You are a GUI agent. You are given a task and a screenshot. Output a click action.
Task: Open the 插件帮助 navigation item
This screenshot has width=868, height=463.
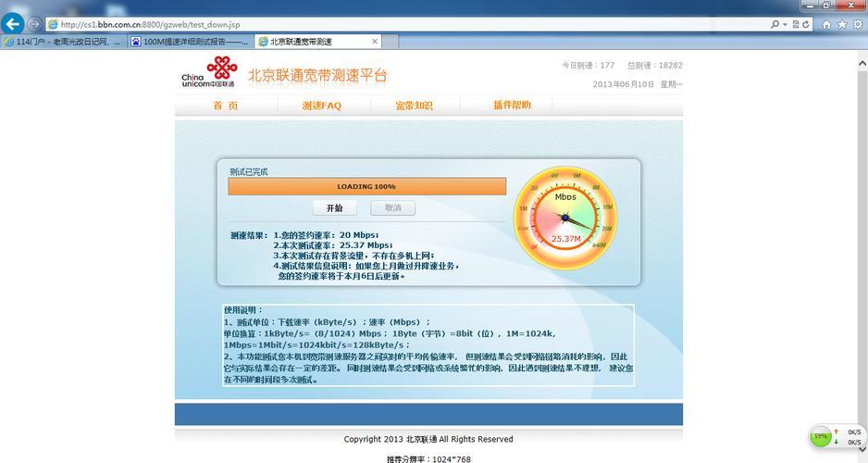(x=512, y=105)
